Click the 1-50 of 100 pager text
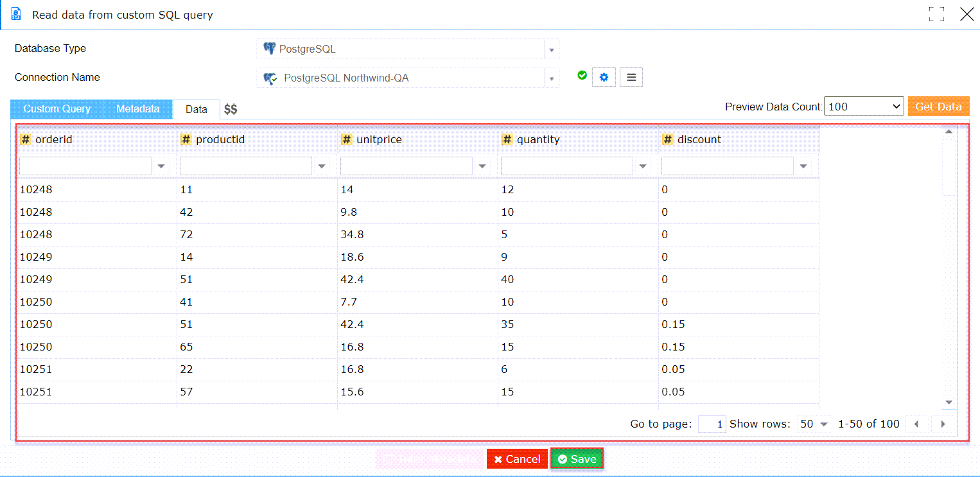Viewport: 980px width, 477px height. pyautogui.click(x=869, y=424)
